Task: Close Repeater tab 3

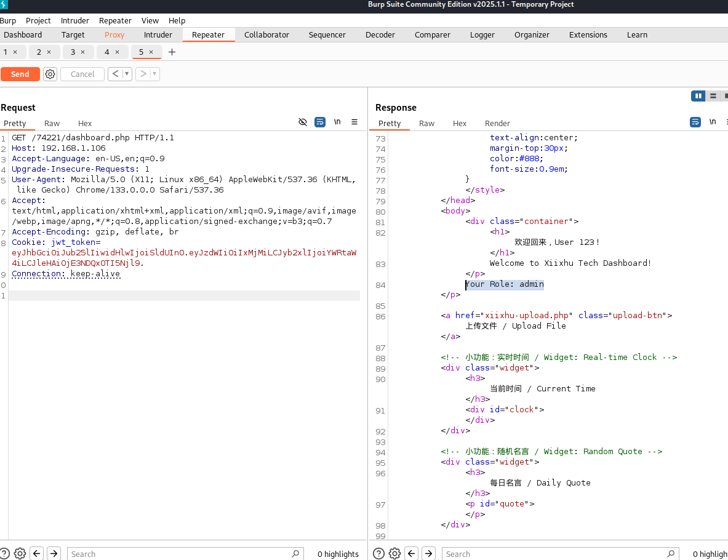Action: pyautogui.click(x=82, y=52)
